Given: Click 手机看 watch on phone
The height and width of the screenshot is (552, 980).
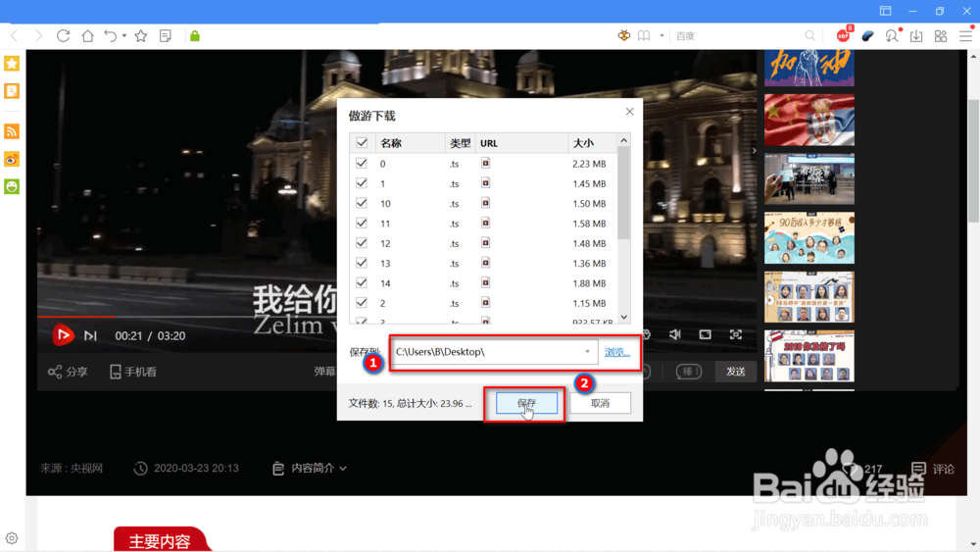Looking at the screenshot, I should (x=133, y=372).
